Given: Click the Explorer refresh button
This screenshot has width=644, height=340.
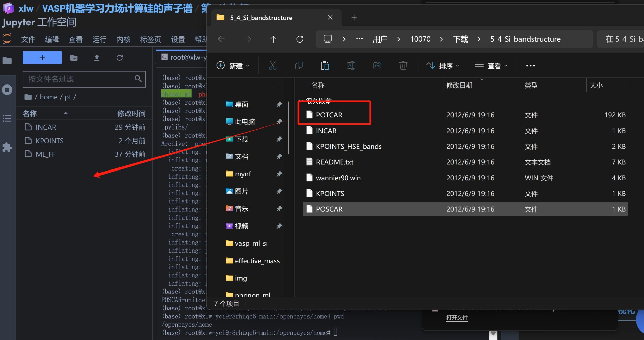Looking at the screenshot, I should tap(300, 39).
